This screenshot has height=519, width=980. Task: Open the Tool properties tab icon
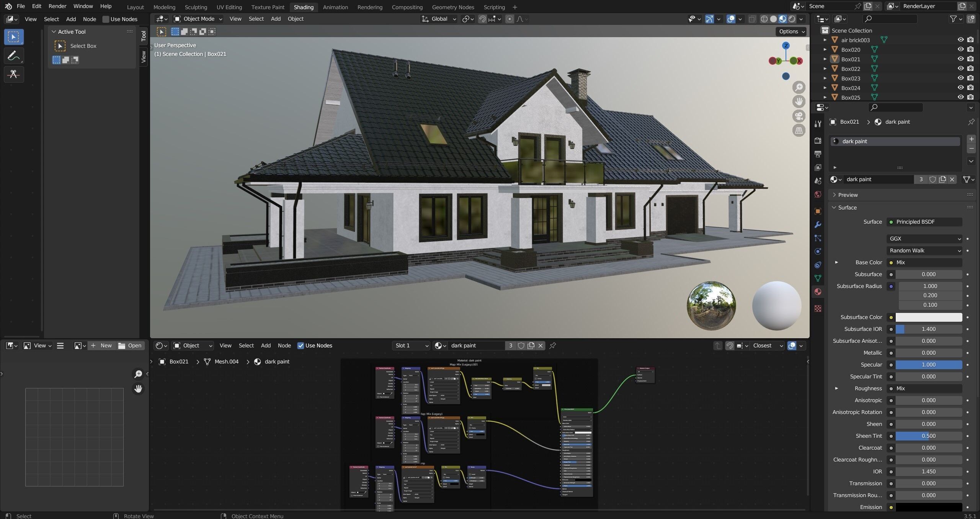point(818,123)
